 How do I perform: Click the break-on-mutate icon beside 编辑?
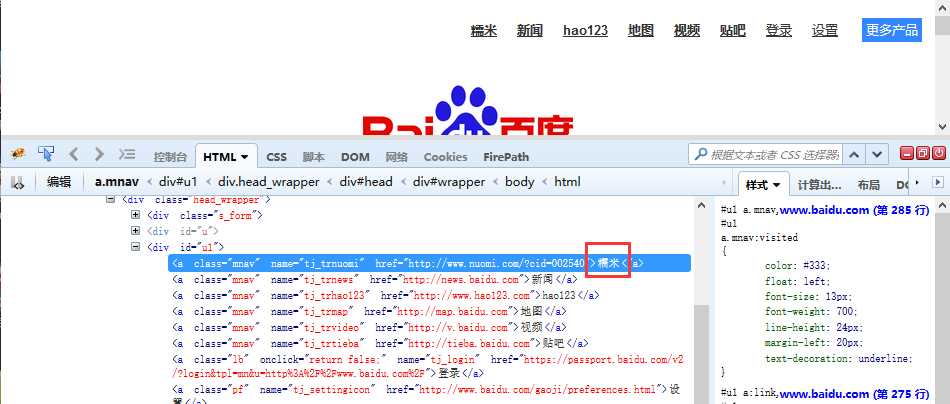click(x=18, y=182)
